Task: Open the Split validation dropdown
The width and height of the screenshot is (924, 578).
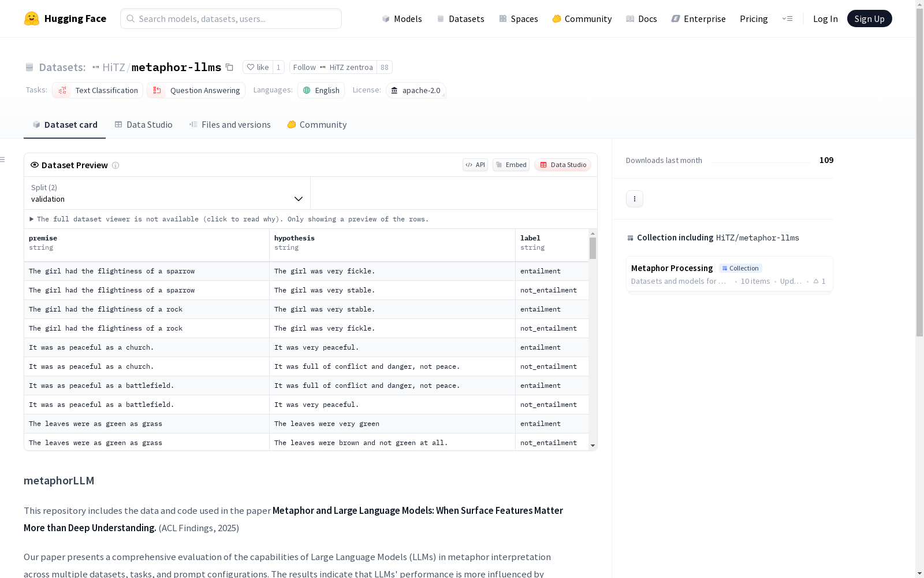Action: (167, 193)
